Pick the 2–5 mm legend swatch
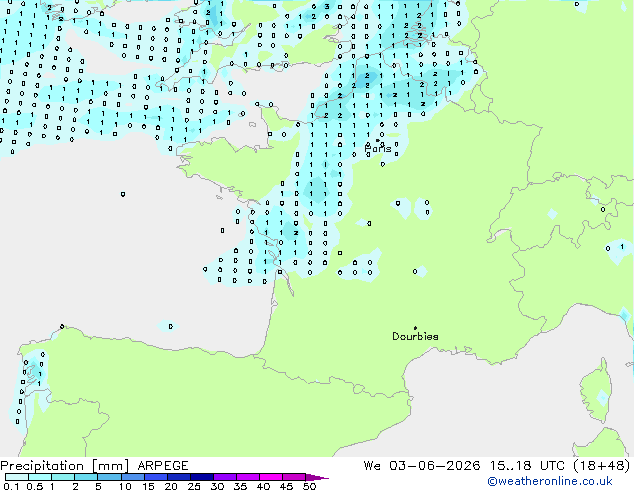The height and width of the screenshot is (490, 634). (86, 477)
